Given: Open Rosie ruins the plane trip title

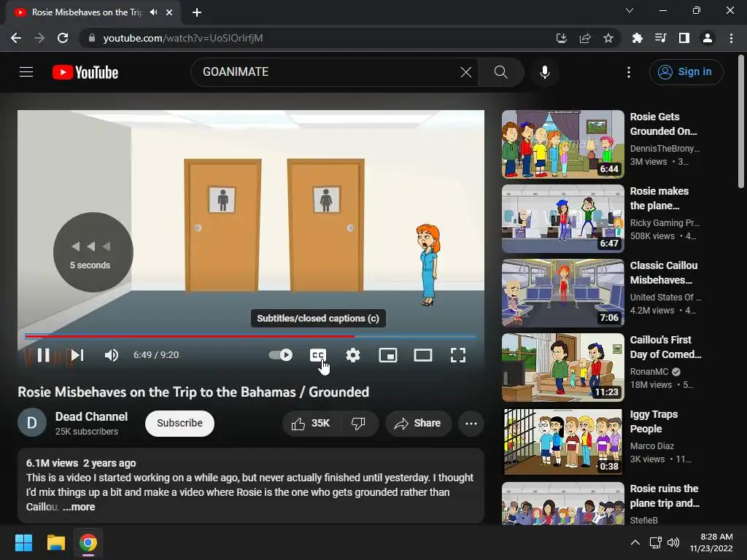Looking at the screenshot, I should point(665,496).
